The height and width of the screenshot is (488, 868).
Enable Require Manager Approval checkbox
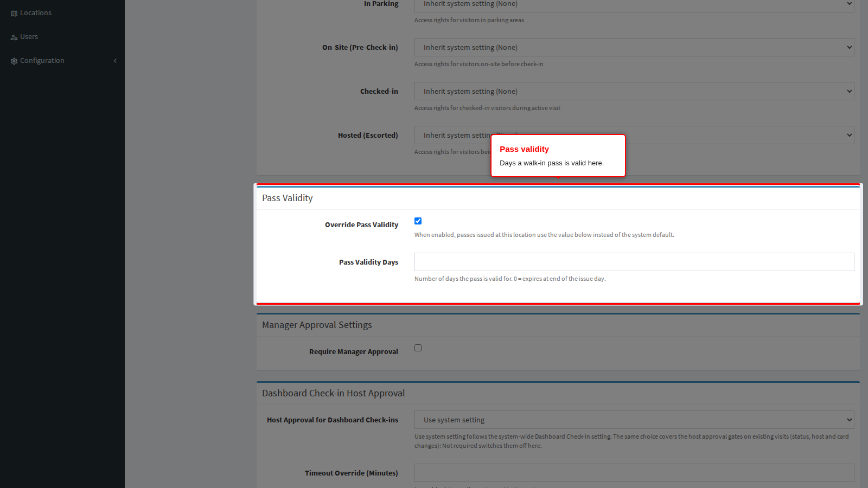point(418,348)
